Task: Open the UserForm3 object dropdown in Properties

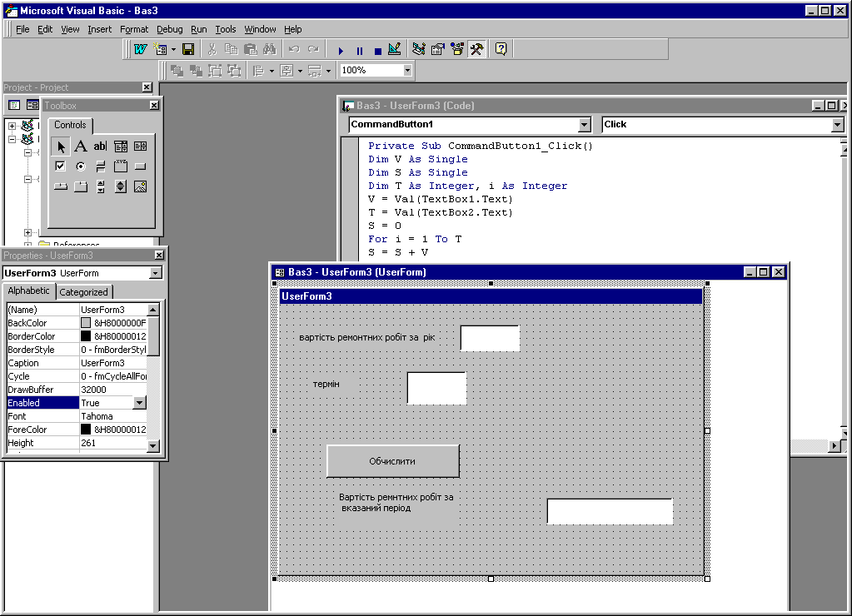Action: pyautogui.click(x=156, y=273)
